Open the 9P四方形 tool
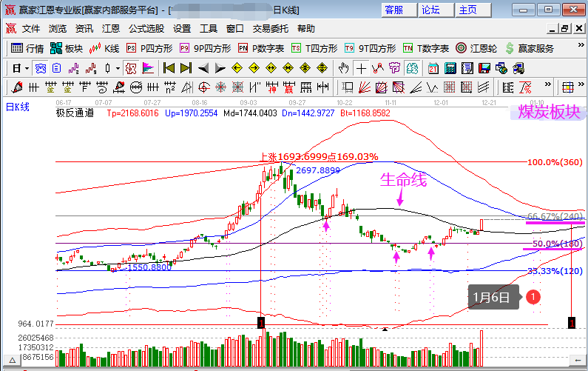 click(205, 48)
